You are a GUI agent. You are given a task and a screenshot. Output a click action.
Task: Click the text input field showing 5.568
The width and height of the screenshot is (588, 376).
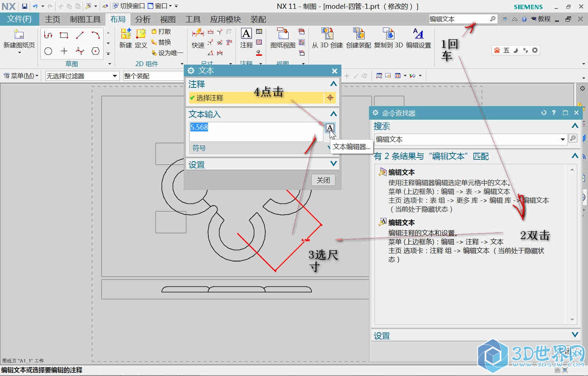[x=256, y=131]
